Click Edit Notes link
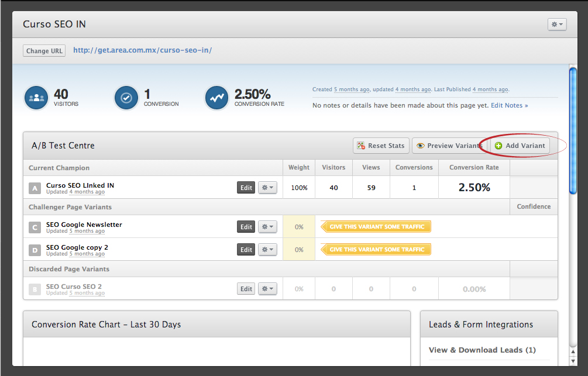Image resolution: width=588 pixels, height=376 pixels. click(x=509, y=105)
